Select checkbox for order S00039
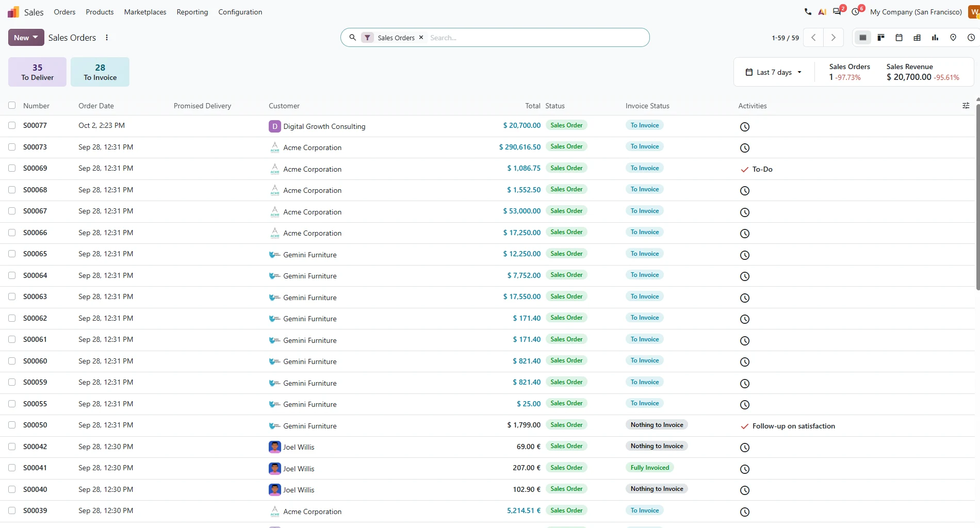The height and width of the screenshot is (528, 980). pyautogui.click(x=12, y=510)
